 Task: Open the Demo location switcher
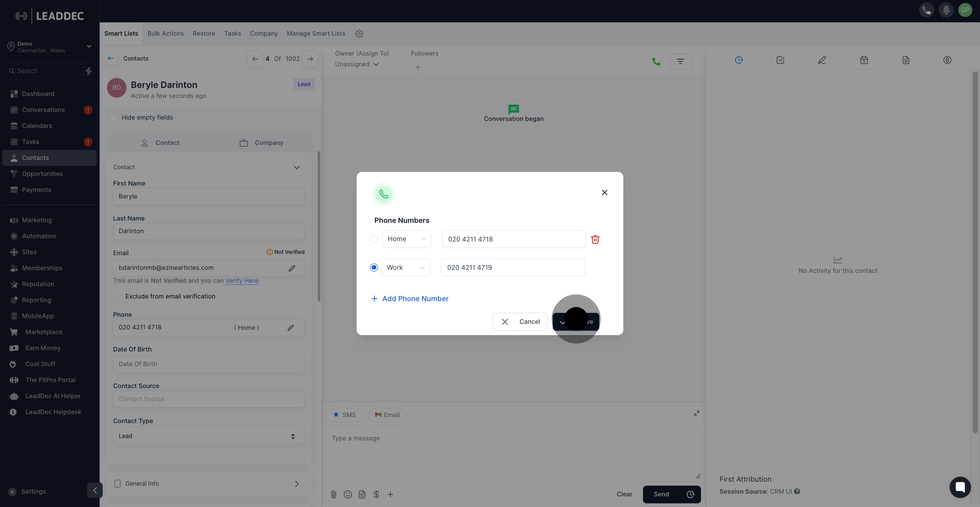(x=49, y=47)
